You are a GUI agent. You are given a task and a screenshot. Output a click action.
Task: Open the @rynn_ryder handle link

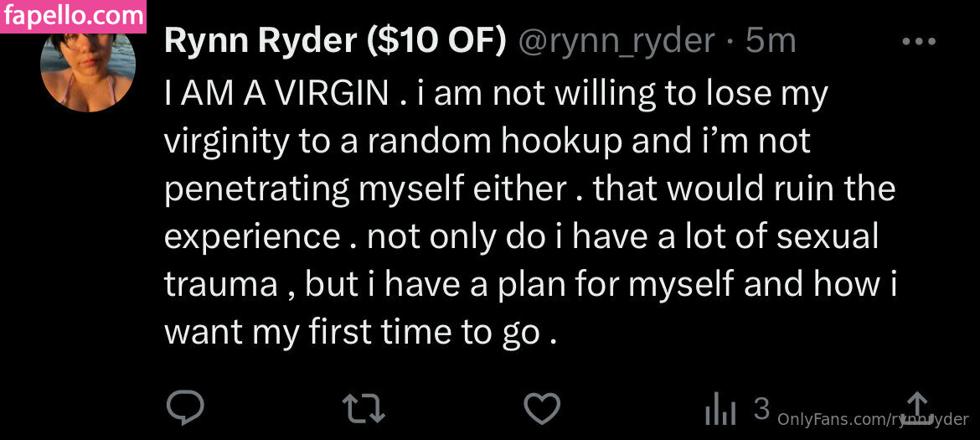click(617, 40)
